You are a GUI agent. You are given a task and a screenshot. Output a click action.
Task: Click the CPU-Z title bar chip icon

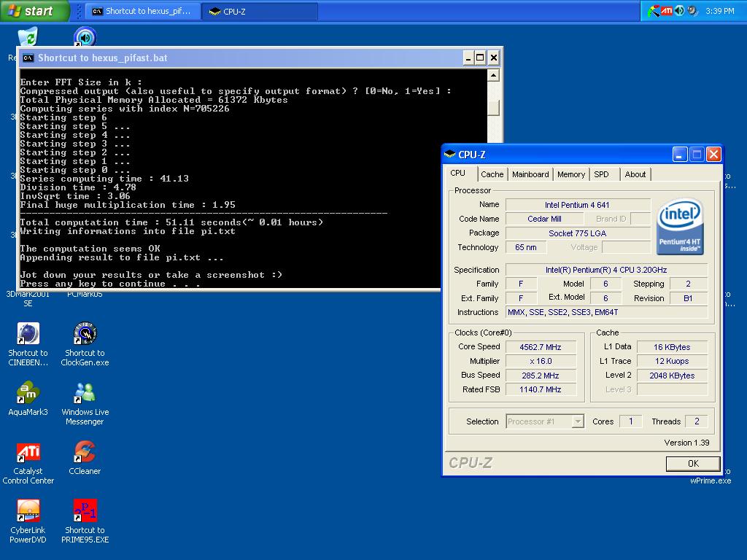pyautogui.click(x=449, y=155)
